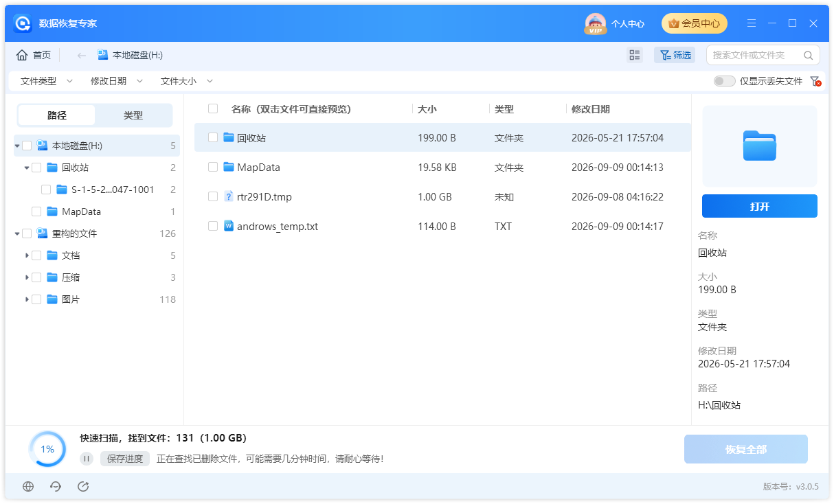The image size is (834, 504).
Task: Click 本地磁盘(H:) breadcrumb path
Action: [x=137, y=55]
